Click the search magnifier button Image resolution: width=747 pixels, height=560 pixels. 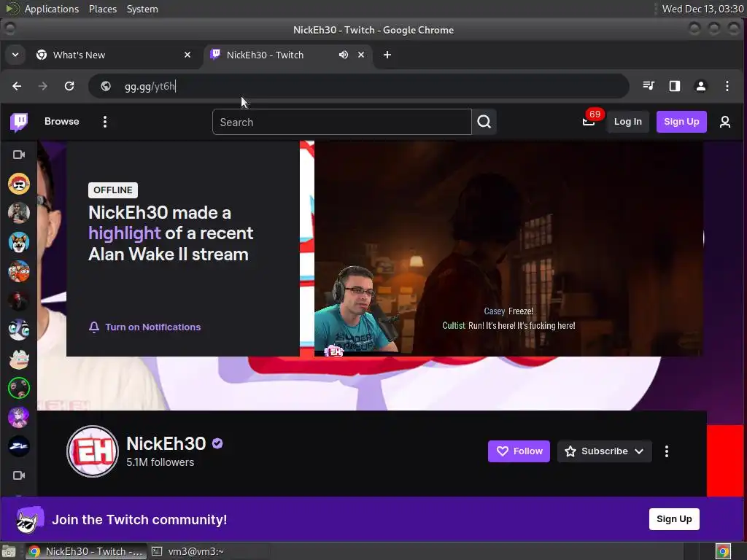[x=484, y=122]
